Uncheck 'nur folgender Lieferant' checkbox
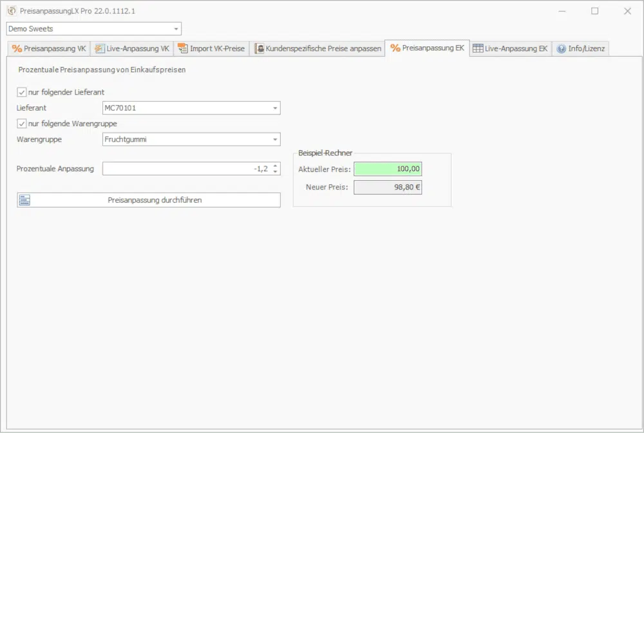 [22, 92]
